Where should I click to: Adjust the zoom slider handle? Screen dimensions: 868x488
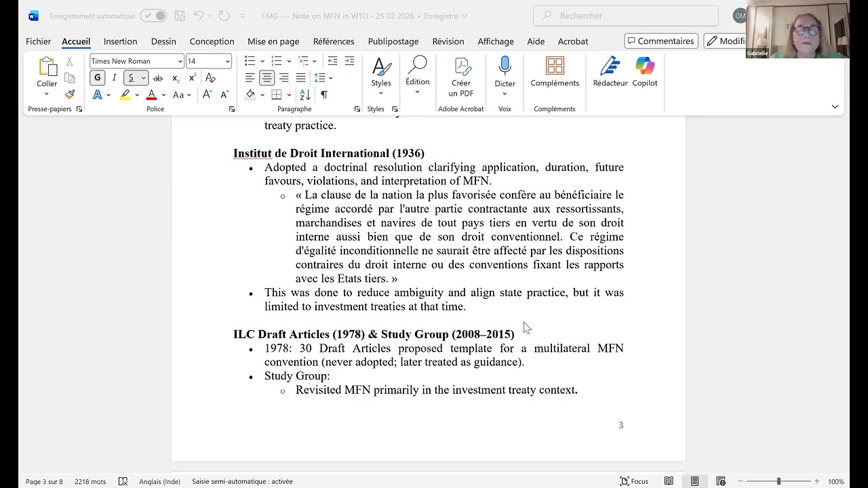[x=778, y=481]
